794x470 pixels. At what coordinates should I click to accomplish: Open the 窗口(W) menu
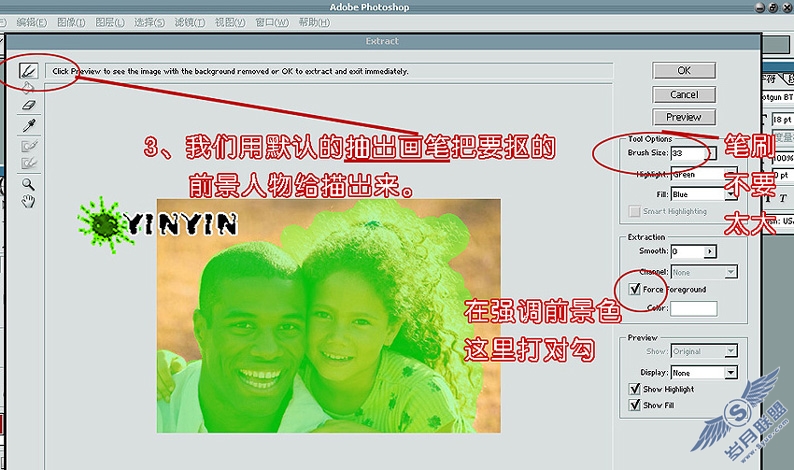pos(272,22)
